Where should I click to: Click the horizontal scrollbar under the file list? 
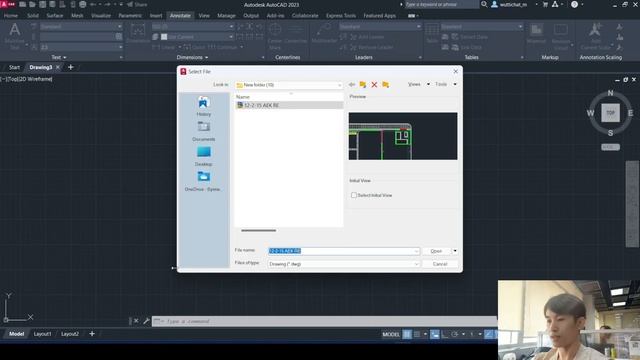(x=258, y=231)
